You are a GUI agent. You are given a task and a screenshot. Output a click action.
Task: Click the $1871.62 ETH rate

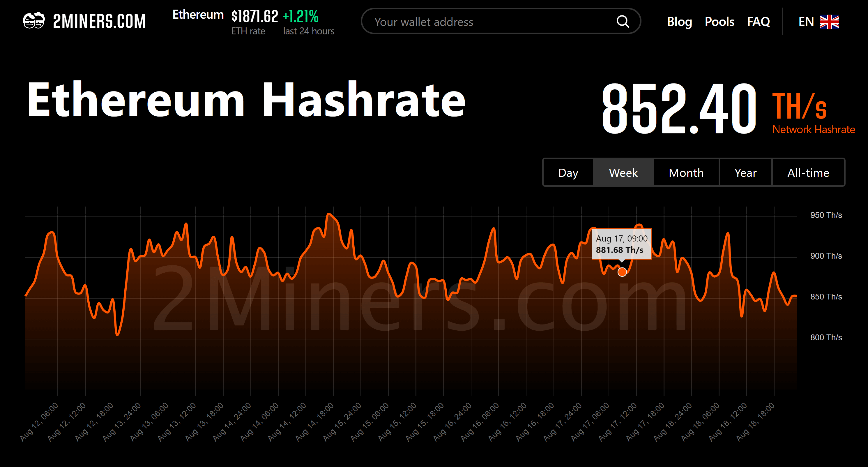pyautogui.click(x=254, y=15)
